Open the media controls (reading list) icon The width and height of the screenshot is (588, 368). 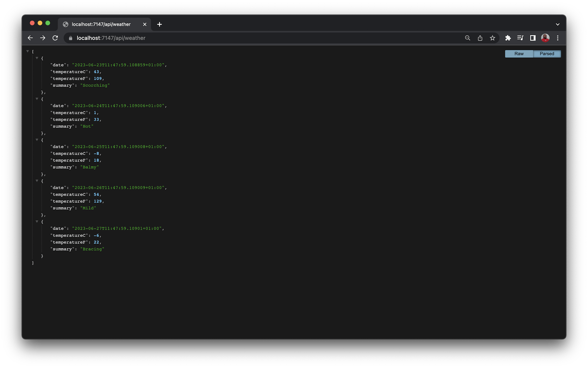(520, 38)
